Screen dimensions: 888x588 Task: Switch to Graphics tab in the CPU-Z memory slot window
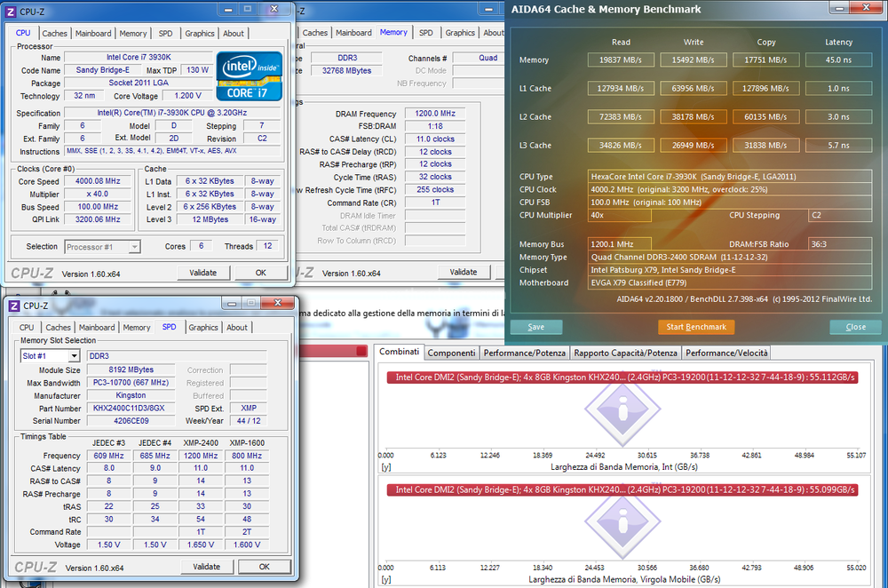coord(203,328)
